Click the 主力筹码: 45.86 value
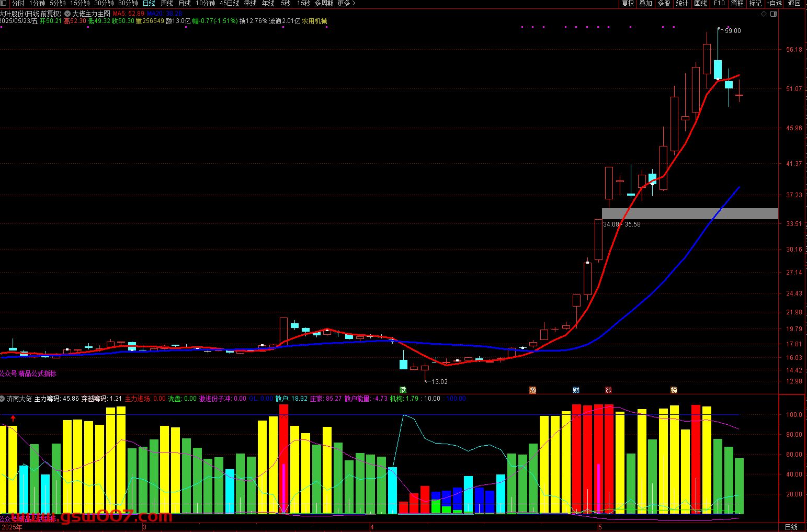 56,399
